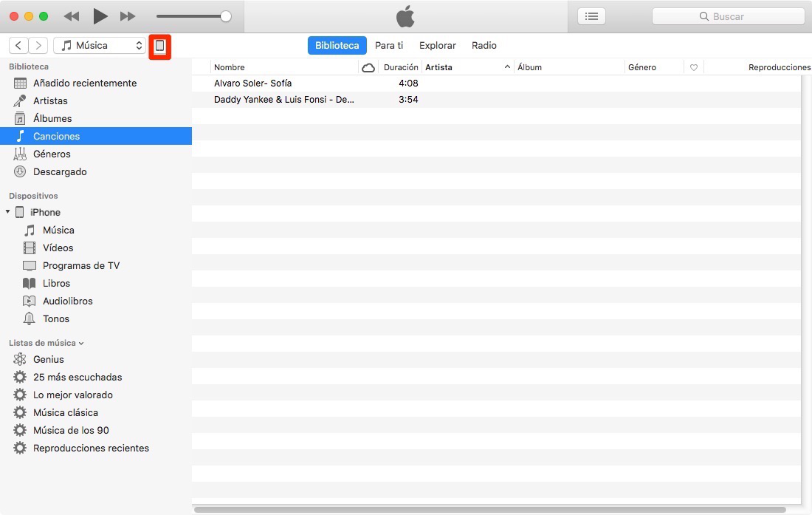Collapse the iPhone device tree
This screenshot has width=812, height=515.
pyautogui.click(x=8, y=211)
